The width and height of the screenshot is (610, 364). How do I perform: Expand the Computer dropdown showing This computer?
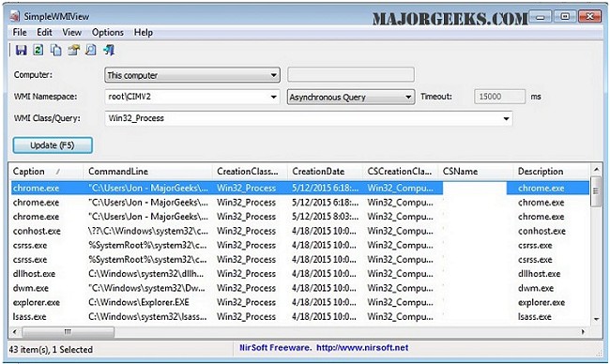192,75
